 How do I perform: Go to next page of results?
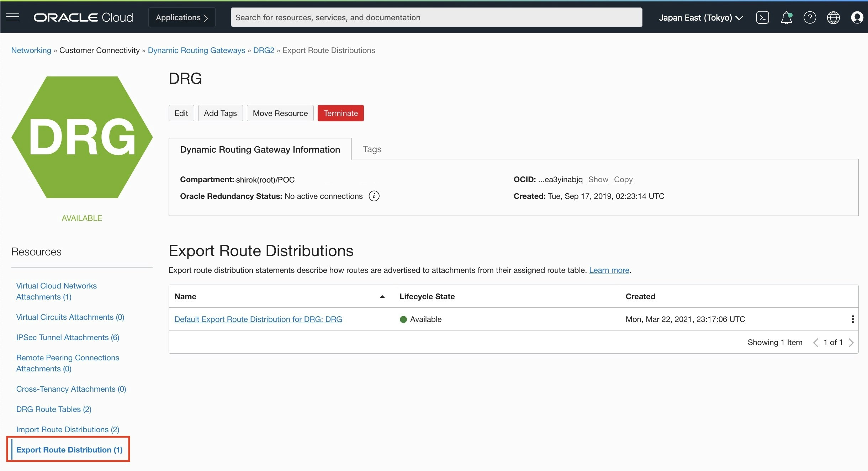point(851,343)
